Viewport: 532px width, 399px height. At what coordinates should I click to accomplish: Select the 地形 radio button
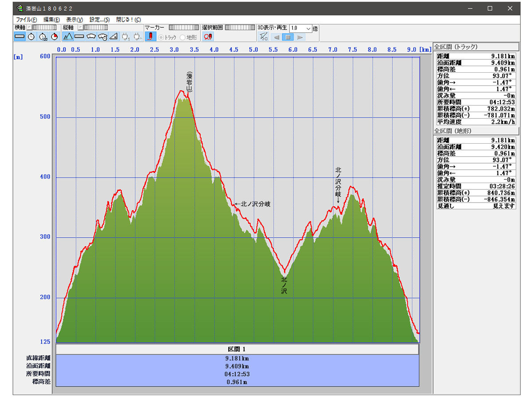[x=183, y=37]
